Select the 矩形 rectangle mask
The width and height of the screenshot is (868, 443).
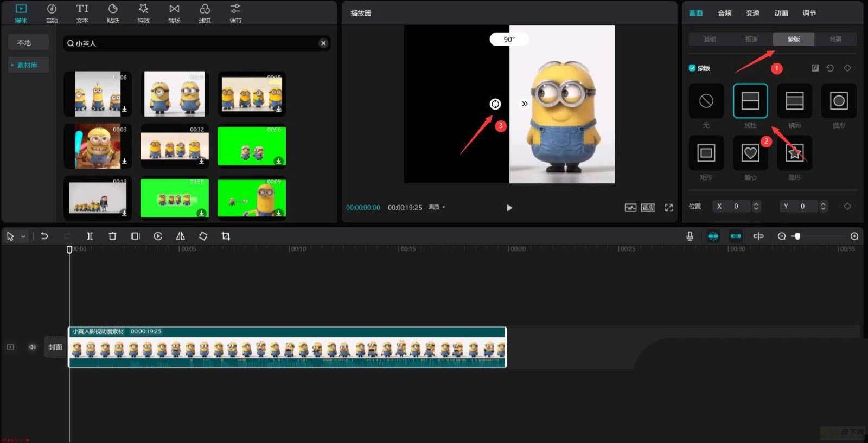(x=706, y=153)
